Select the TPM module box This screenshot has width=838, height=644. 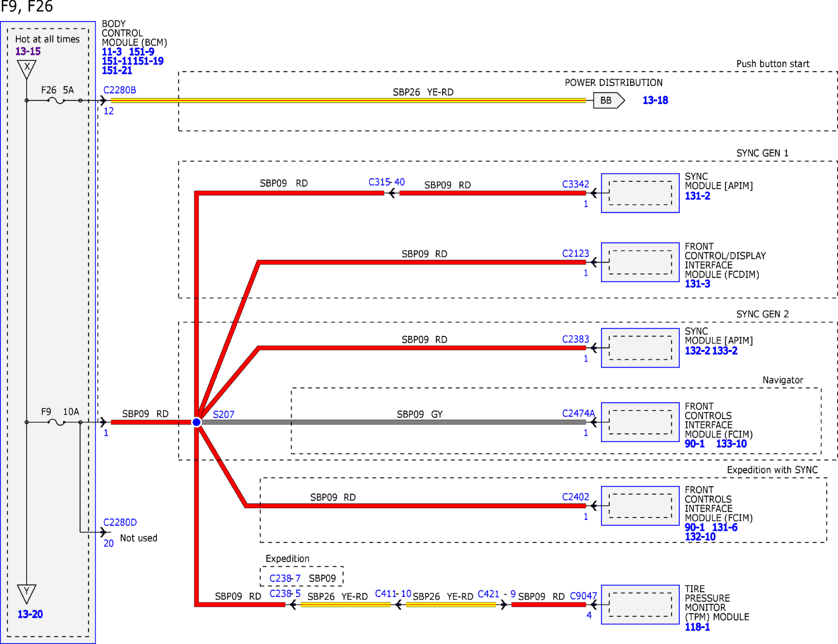tap(640, 605)
